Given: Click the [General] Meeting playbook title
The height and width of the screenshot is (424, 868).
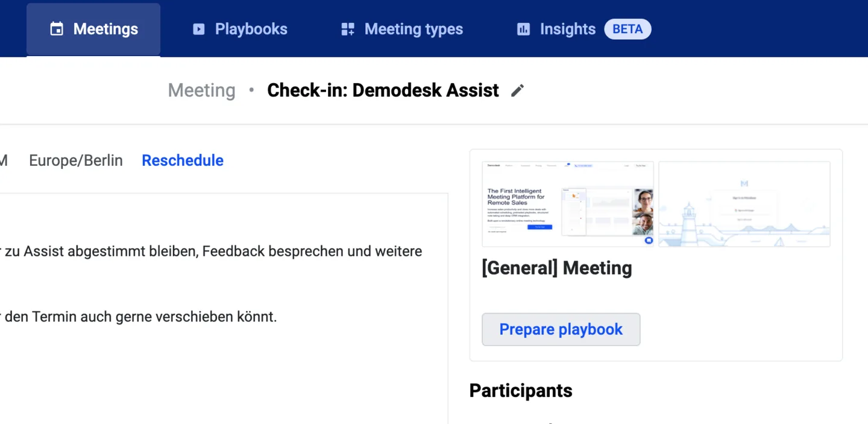Looking at the screenshot, I should pyautogui.click(x=557, y=268).
